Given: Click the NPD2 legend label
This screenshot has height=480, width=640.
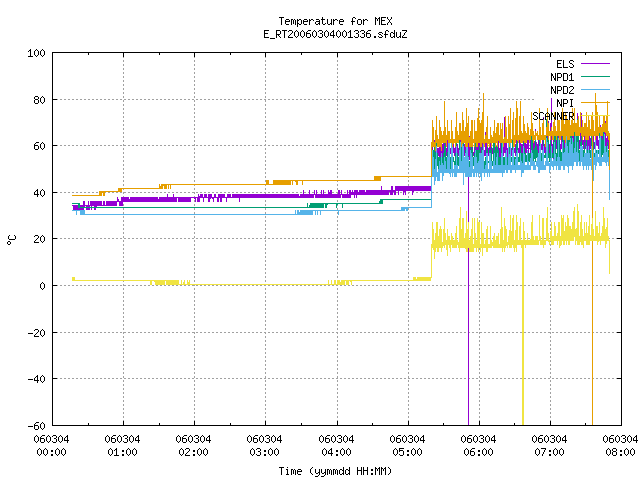Looking at the screenshot, I should (x=562, y=90).
